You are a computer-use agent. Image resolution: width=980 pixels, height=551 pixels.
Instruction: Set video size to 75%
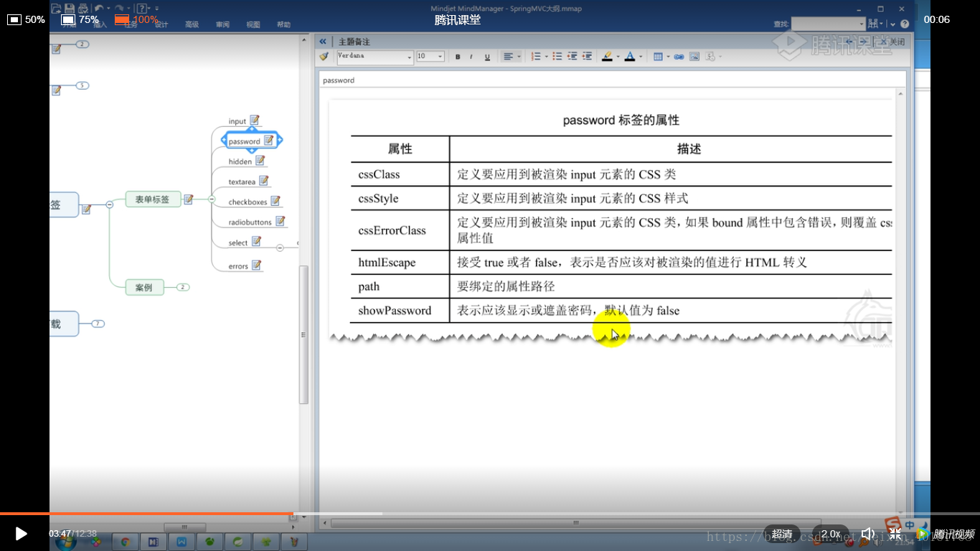[x=80, y=19]
